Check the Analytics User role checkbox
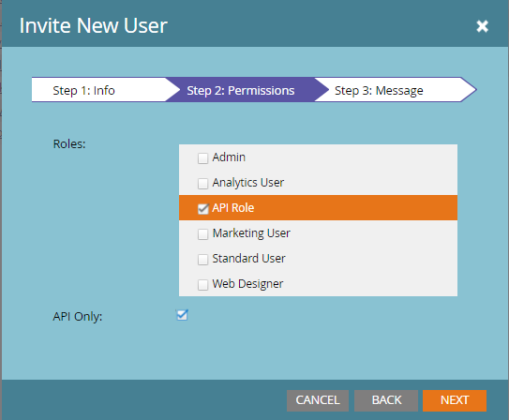The image size is (509, 420). 202,184
